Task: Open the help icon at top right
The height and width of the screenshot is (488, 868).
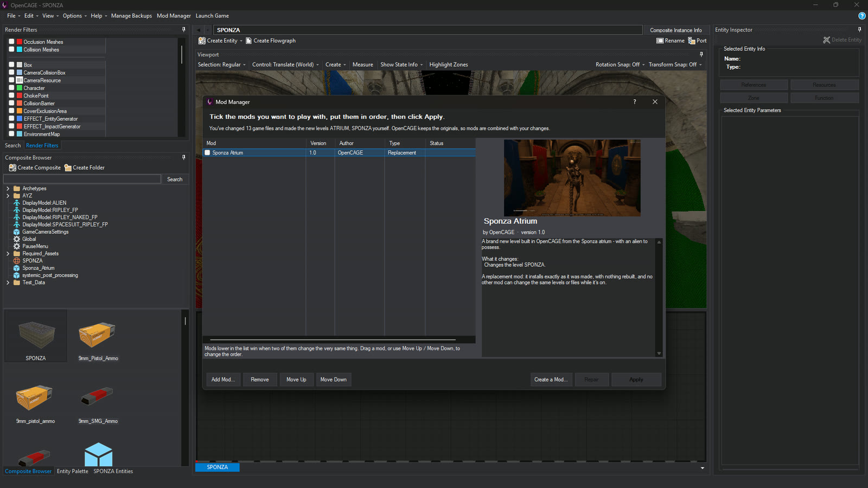Action: coord(862,16)
